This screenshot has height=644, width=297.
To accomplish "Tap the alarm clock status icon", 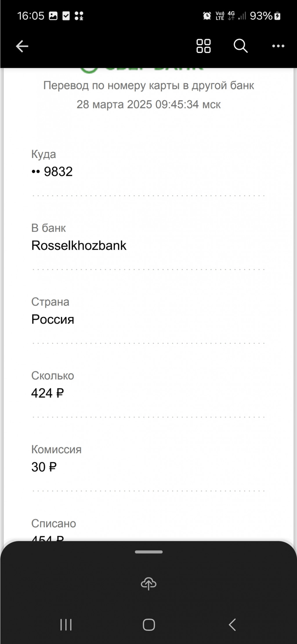I will pos(207,16).
